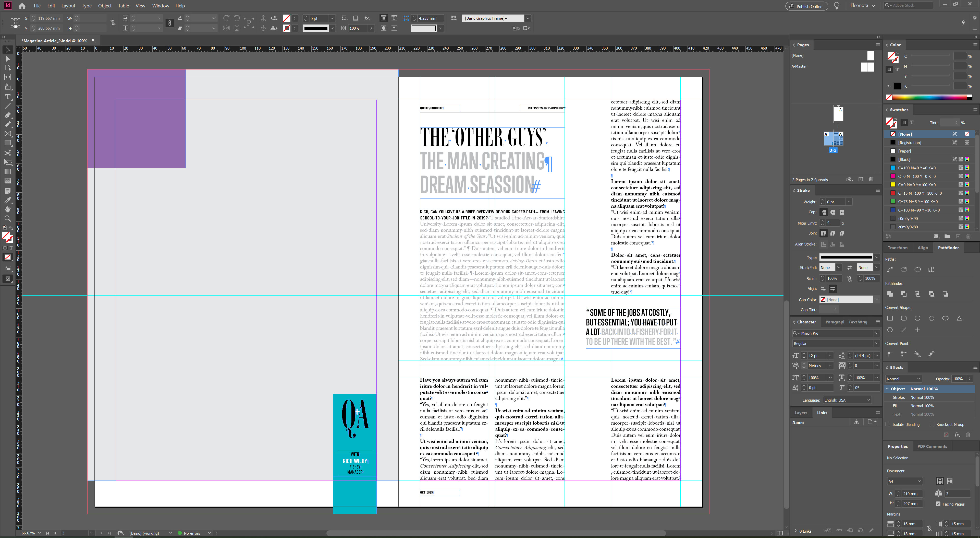Uncheck the Facing Pages checkbox
Viewport: 980px width, 538px height.
point(938,504)
